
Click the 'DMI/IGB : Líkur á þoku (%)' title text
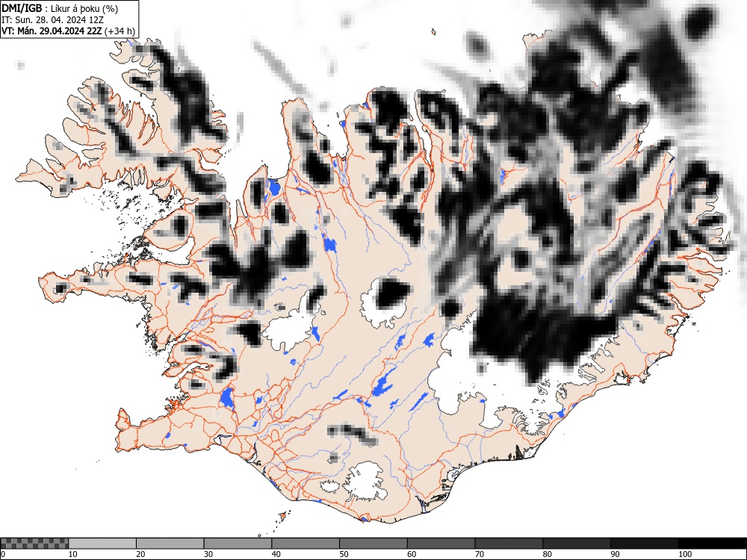pyautogui.click(x=60, y=8)
